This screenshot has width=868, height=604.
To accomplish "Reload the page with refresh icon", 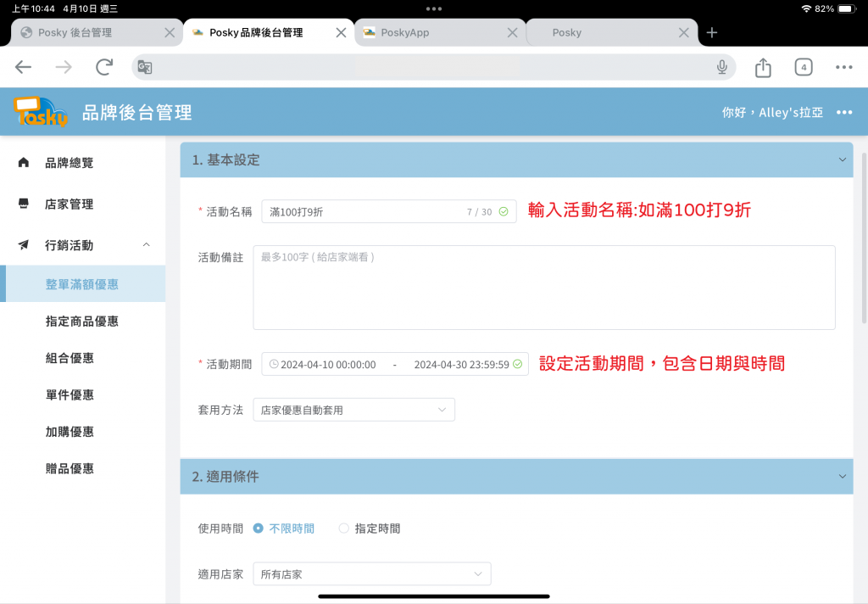I will click(x=104, y=67).
